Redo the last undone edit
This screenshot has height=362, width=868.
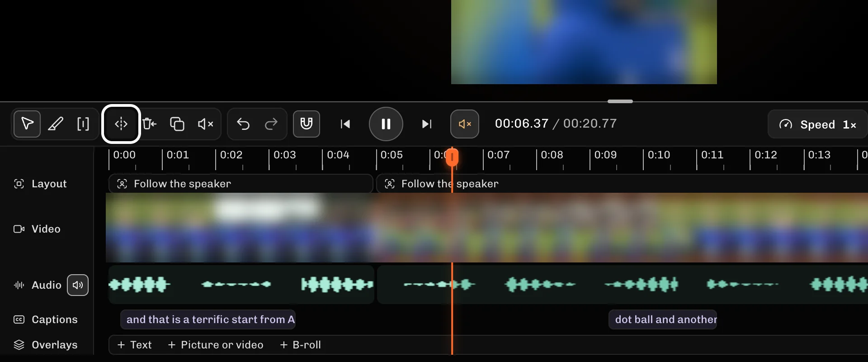click(271, 124)
